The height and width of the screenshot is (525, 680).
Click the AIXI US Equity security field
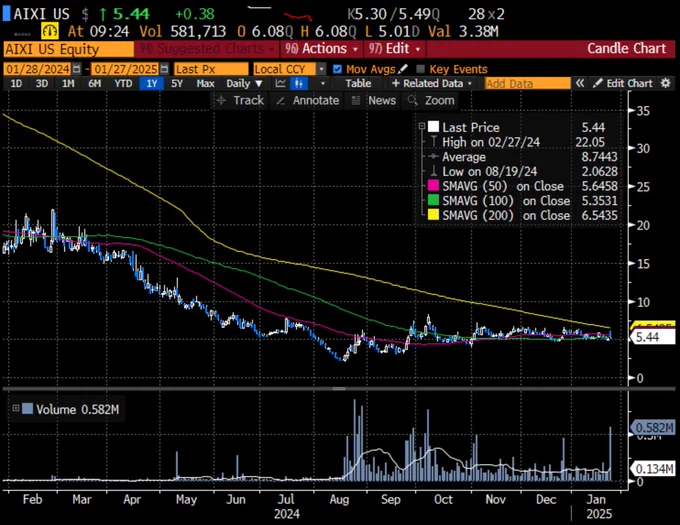pos(69,49)
